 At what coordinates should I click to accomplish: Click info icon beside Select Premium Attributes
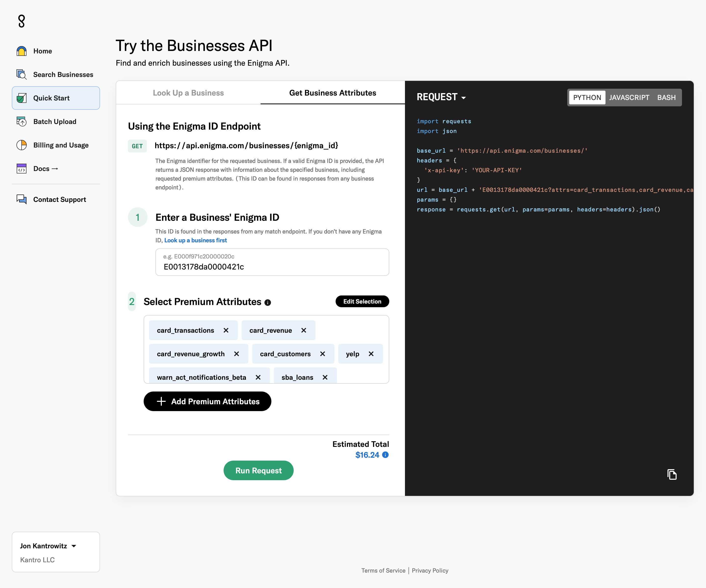[268, 302]
